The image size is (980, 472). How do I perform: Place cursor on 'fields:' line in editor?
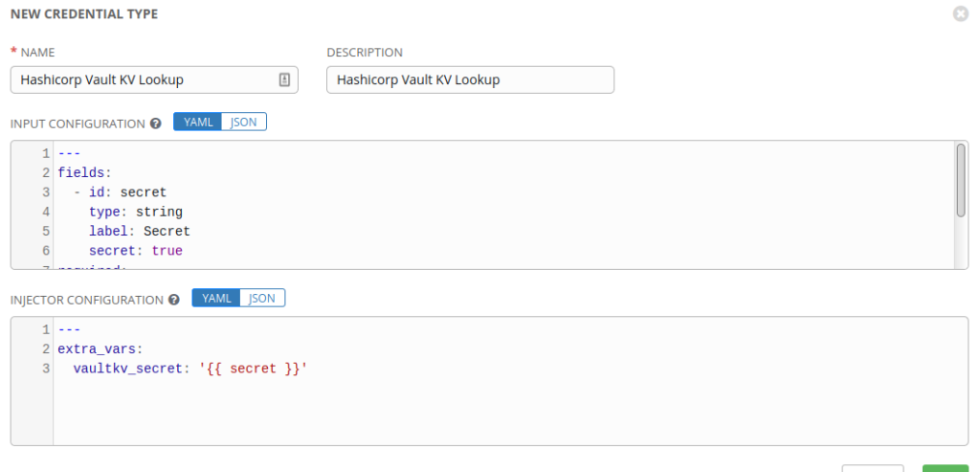pos(85,173)
